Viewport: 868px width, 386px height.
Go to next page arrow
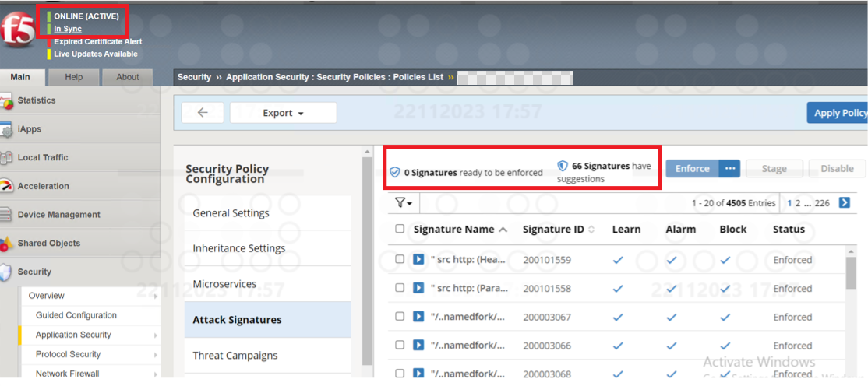(x=844, y=203)
